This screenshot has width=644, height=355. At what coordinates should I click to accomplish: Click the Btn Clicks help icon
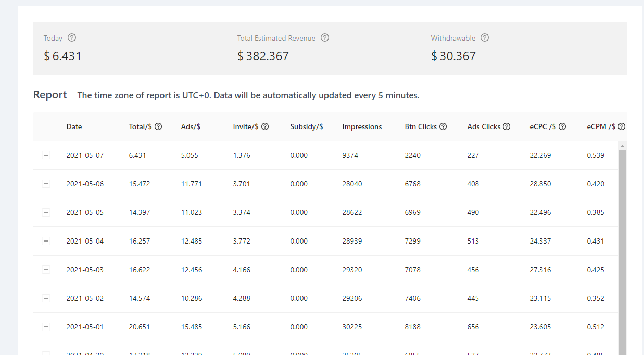tap(443, 126)
